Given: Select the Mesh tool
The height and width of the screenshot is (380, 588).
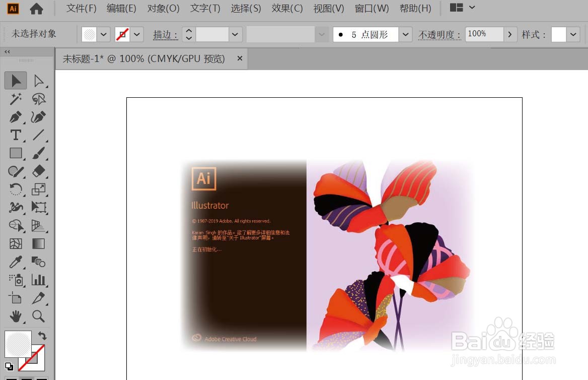Looking at the screenshot, I should point(16,244).
